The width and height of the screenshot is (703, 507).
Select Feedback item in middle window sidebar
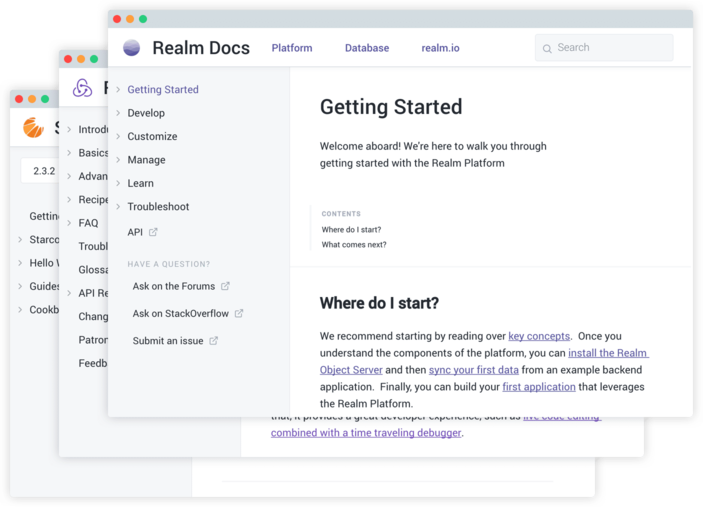click(x=93, y=363)
